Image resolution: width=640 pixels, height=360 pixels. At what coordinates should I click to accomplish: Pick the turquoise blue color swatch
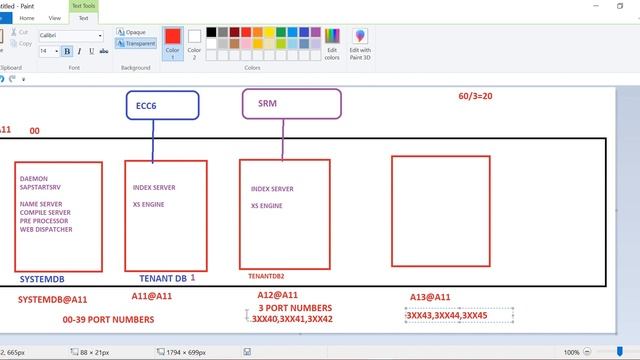point(293,32)
